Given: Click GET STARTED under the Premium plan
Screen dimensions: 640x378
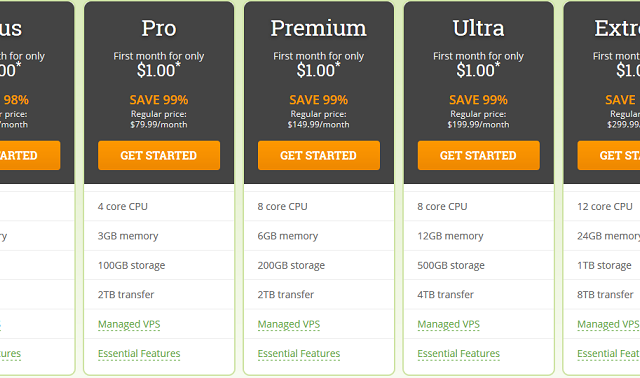Looking at the screenshot, I should pos(319,156).
